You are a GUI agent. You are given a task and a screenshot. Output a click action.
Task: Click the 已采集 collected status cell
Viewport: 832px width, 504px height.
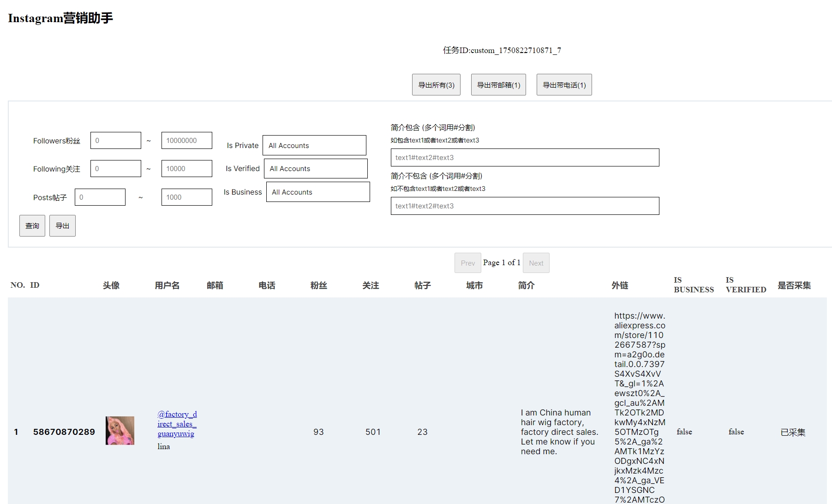[x=793, y=433]
